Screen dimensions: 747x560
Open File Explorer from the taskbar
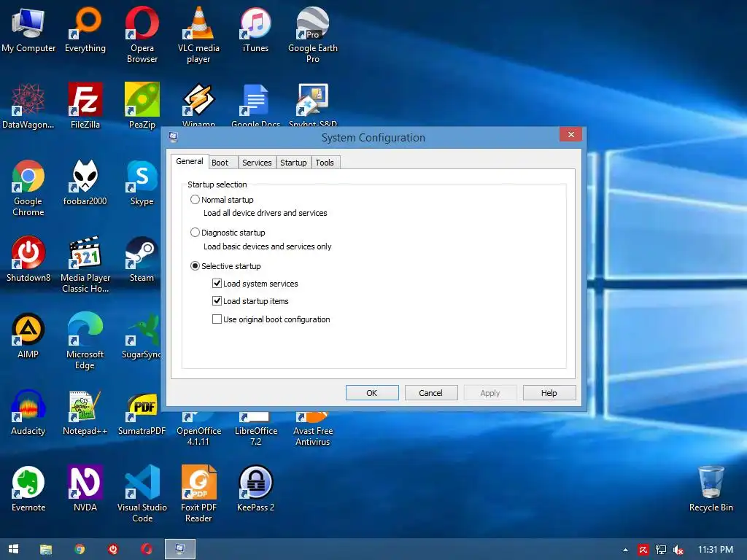click(x=46, y=549)
